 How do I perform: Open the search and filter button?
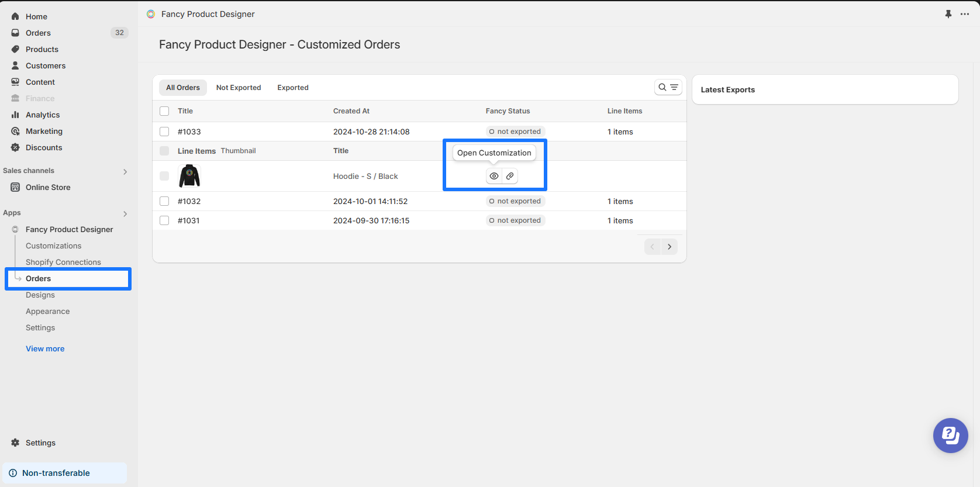point(668,87)
